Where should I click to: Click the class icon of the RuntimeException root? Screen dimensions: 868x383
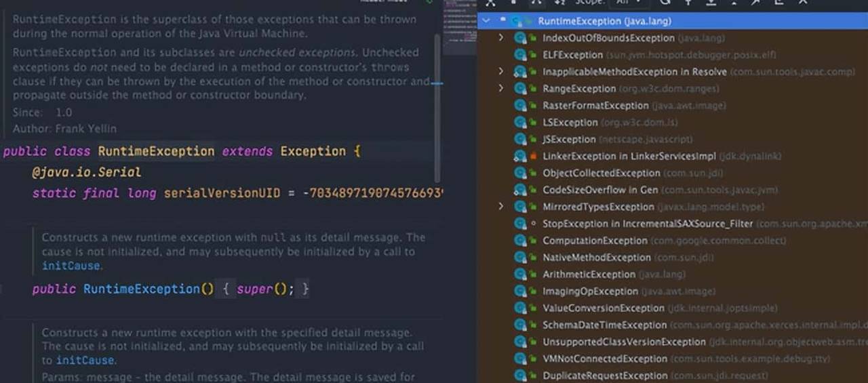(x=517, y=21)
